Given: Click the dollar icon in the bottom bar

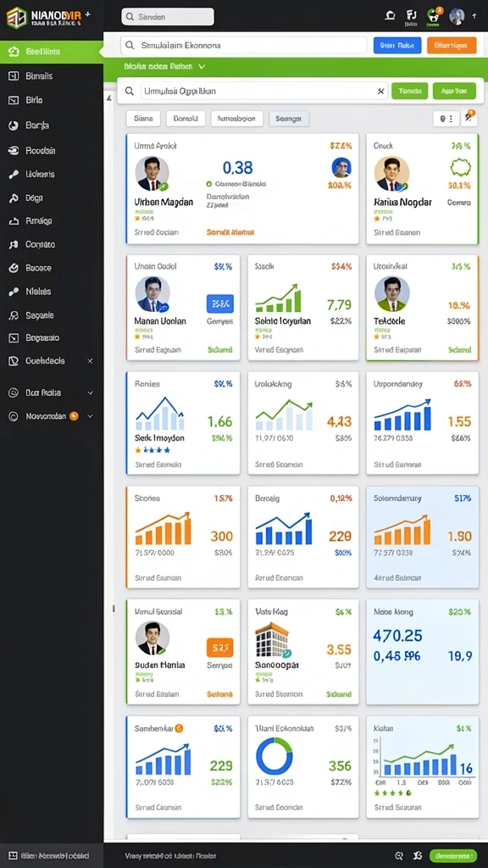Looking at the screenshot, I should click(418, 856).
